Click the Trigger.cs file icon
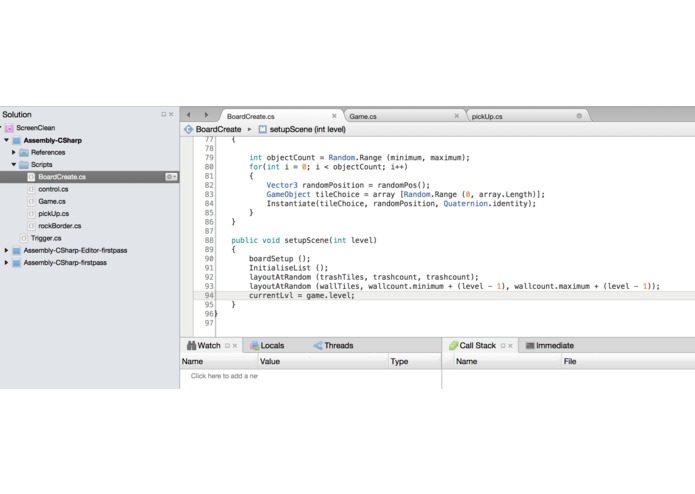Viewport: 695px width, 494px height. point(24,238)
